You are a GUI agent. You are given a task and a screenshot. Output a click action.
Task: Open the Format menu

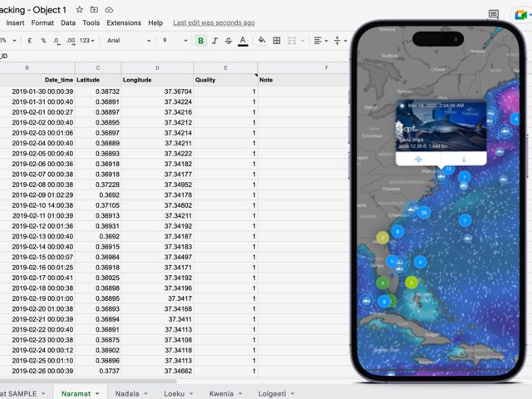(x=42, y=22)
